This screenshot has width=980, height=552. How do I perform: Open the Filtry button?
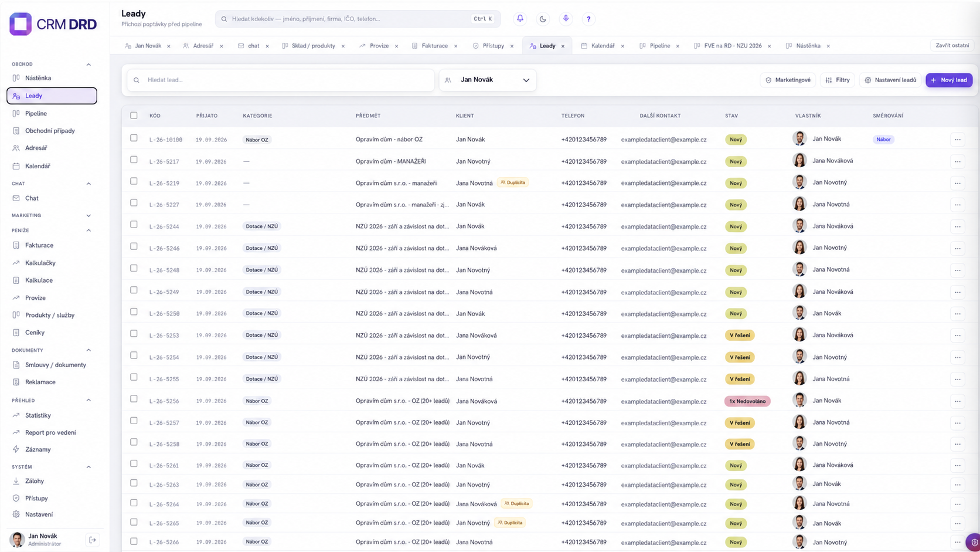coord(838,80)
